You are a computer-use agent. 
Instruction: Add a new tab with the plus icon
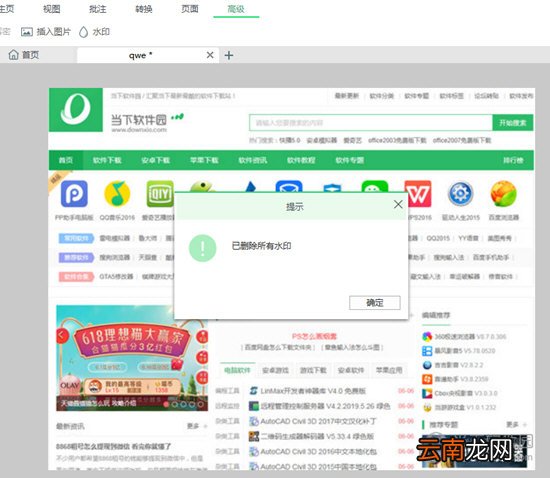[229, 55]
